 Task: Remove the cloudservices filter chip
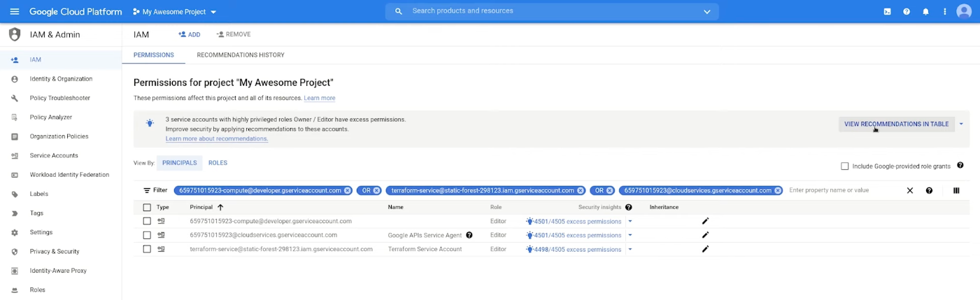click(x=778, y=190)
